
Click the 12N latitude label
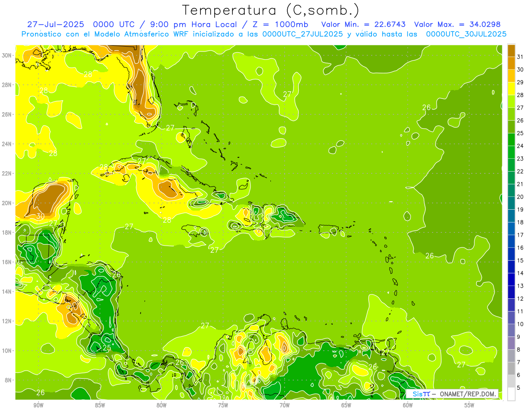coord(7,321)
